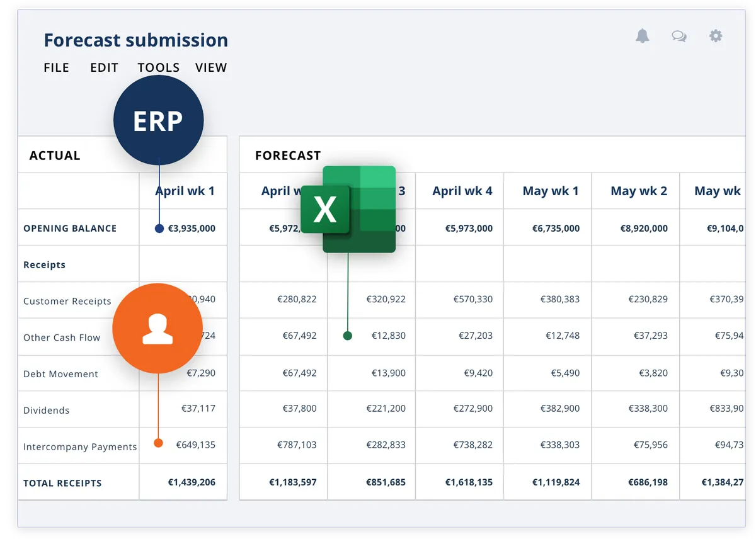
Task: Click the blue dot beside Opening Balance
Action: click(159, 229)
